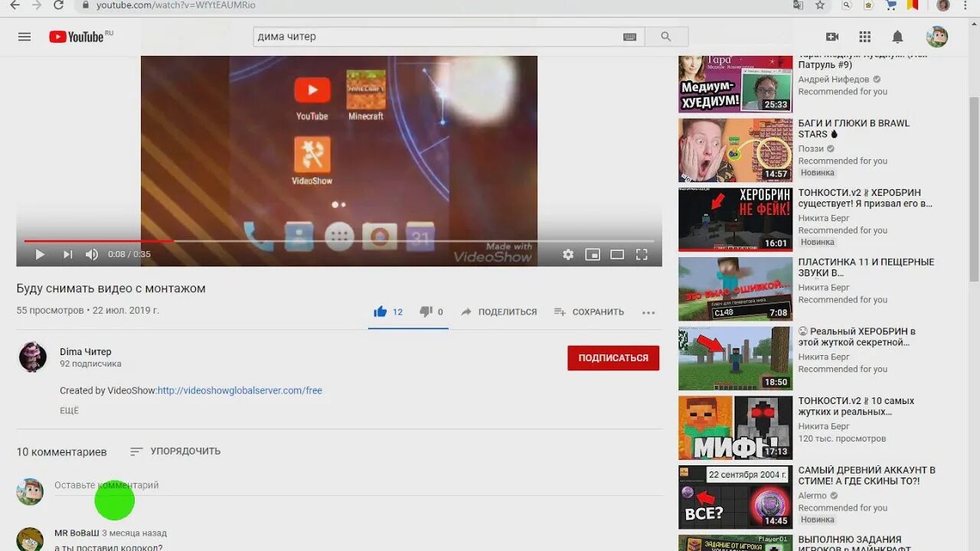980x551 pixels.
Task: Open the current user comment avatar
Action: pyautogui.click(x=30, y=491)
